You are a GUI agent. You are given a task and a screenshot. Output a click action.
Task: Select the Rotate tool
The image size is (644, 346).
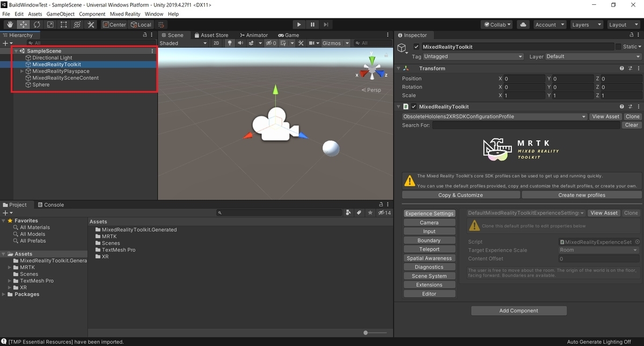pyautogui.click(x=37, y=25)
